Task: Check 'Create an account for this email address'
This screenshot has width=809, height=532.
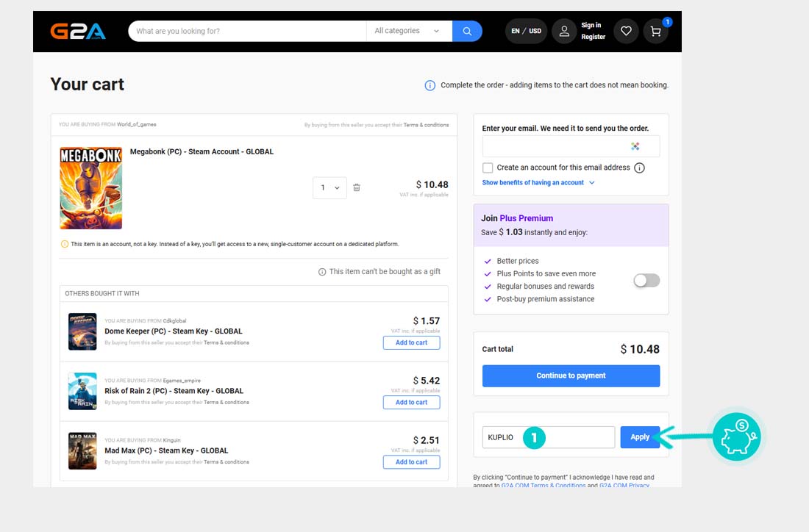Action: tap(488, 168)
